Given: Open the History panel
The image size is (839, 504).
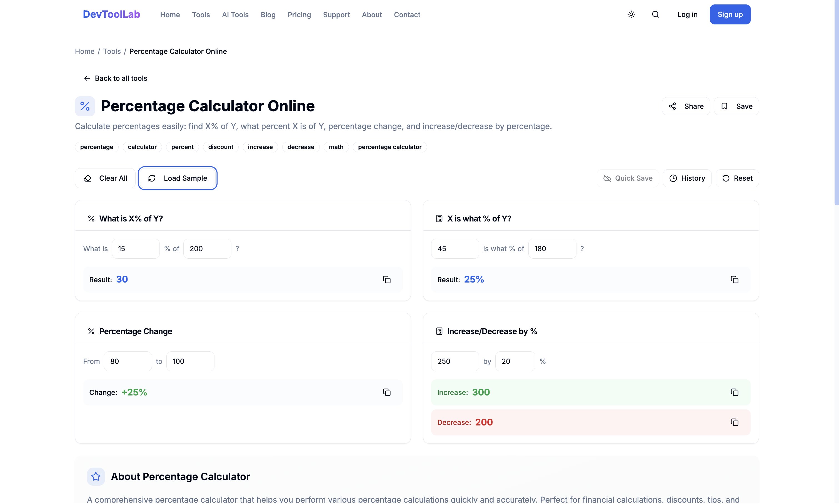Looking at the screenshot, I should click(x=687, y=178).
